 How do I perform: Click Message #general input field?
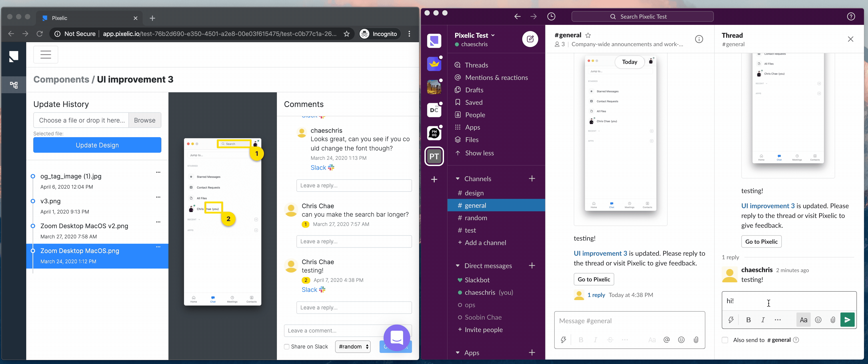[629, 321]
